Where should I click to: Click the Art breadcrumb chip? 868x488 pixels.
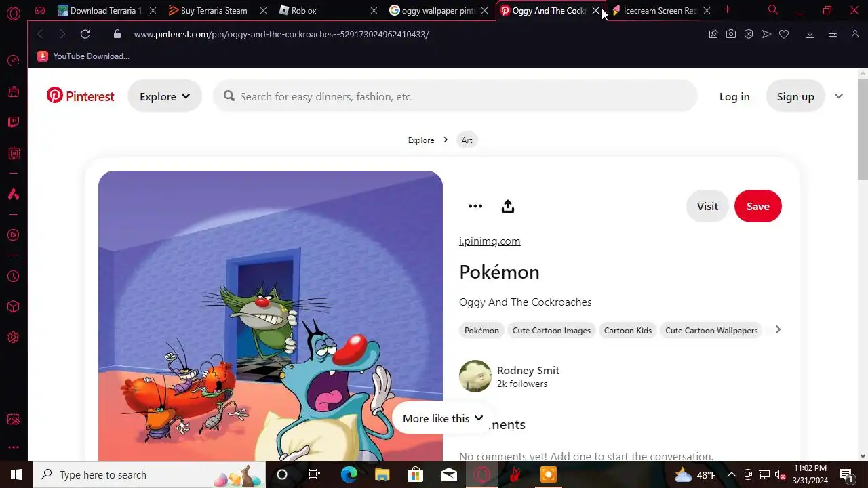(467, 140)
